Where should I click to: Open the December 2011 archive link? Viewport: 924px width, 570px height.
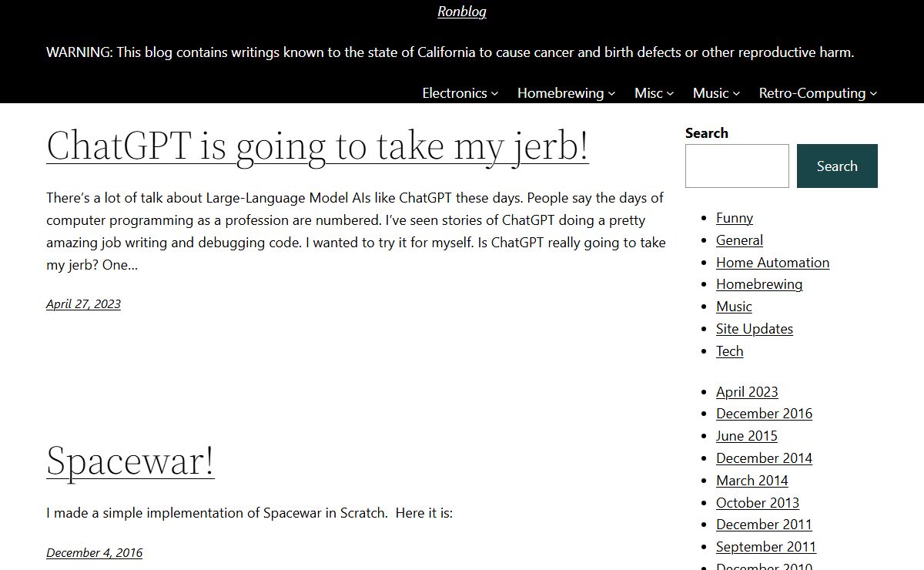tap(764, 525)
